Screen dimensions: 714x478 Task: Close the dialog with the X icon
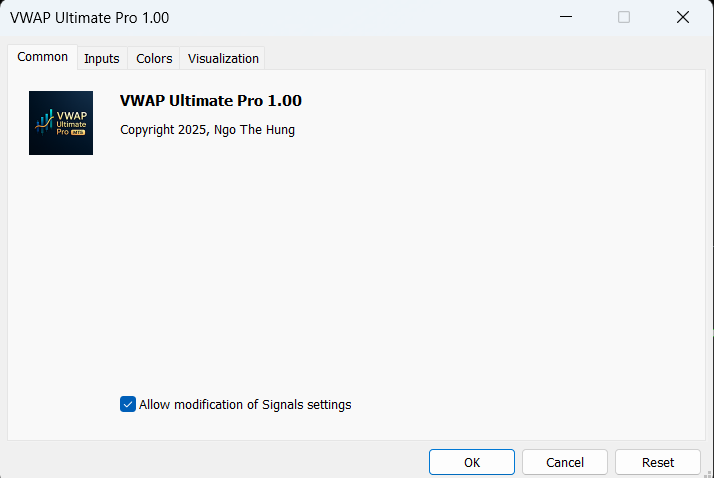tap(683, 17)
